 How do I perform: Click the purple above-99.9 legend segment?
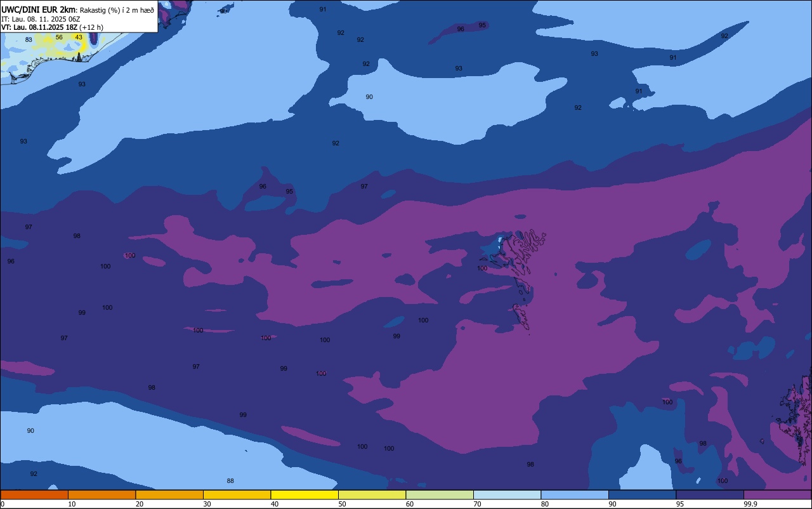777,494
